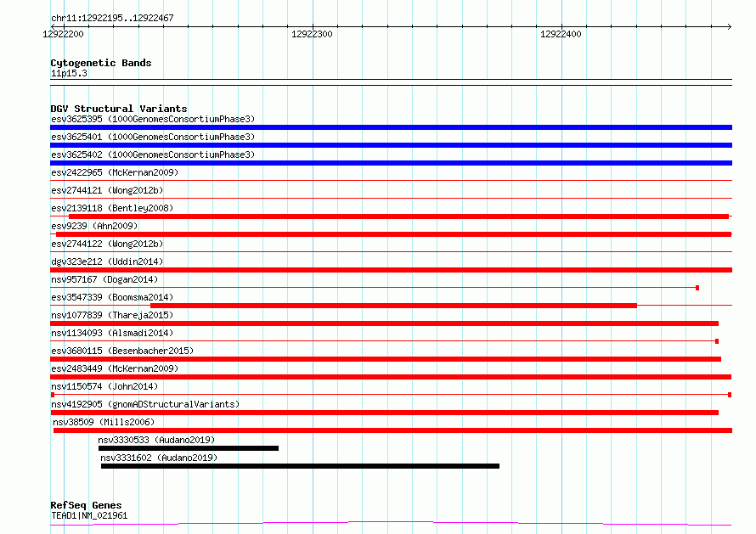Click the chr11:12922195..12922467 region label

(x=112, y=19)
